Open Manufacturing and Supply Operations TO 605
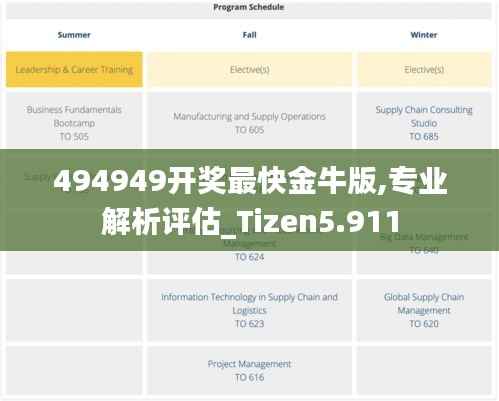 (x=250, y=123)
